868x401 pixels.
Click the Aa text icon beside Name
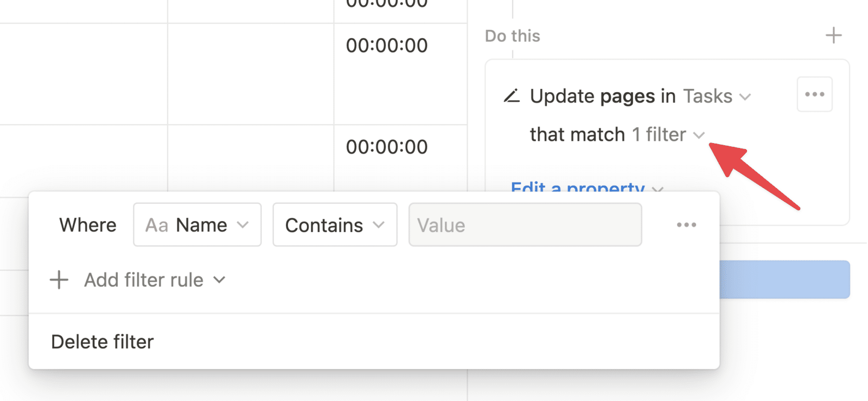point(156,224)
